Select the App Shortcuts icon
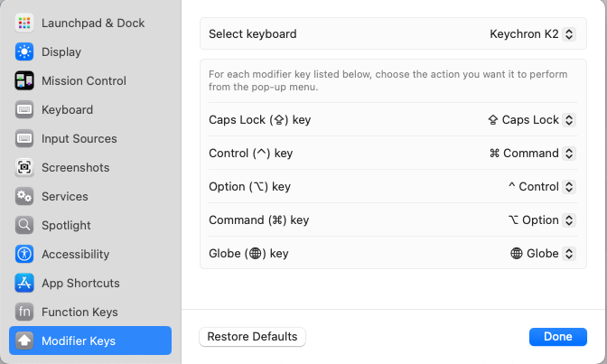The image size is (607, 364). (24, 283)
